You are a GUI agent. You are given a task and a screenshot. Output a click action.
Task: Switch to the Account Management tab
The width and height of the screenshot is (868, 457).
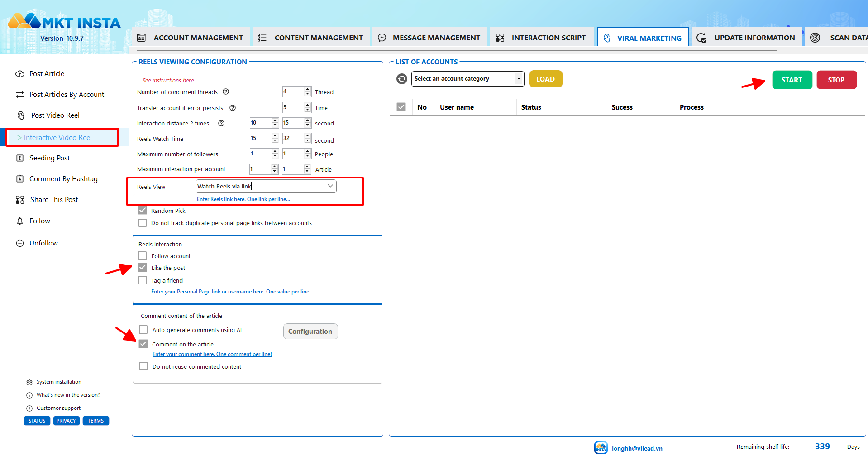coord(191,38)
